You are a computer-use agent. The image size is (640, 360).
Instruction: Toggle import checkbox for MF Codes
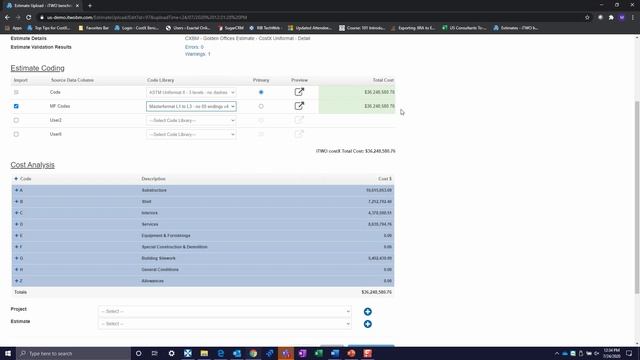click(x=16, y=106)
